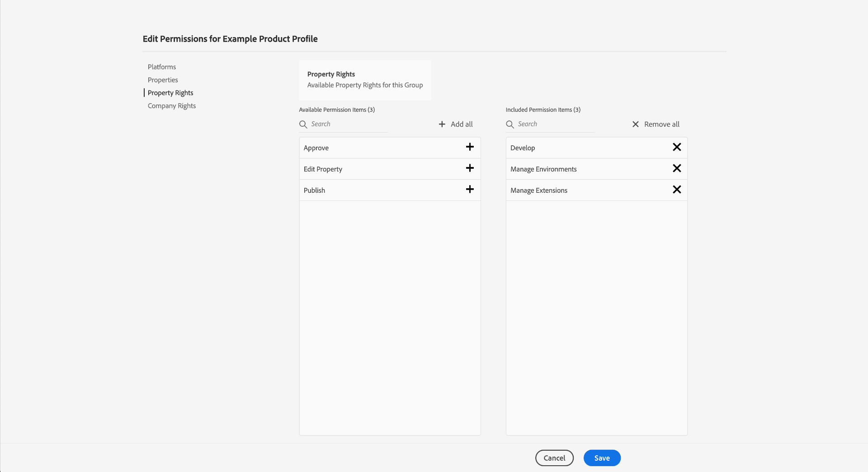
Task: Add the Edit Property permission via plus icon
Action: click(470, 168)
